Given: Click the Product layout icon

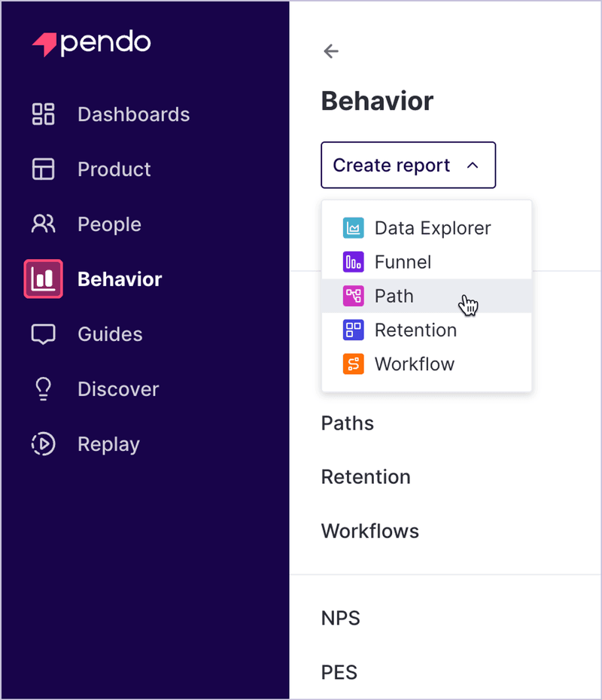Looking at the screenshot, I should [43, 169].
